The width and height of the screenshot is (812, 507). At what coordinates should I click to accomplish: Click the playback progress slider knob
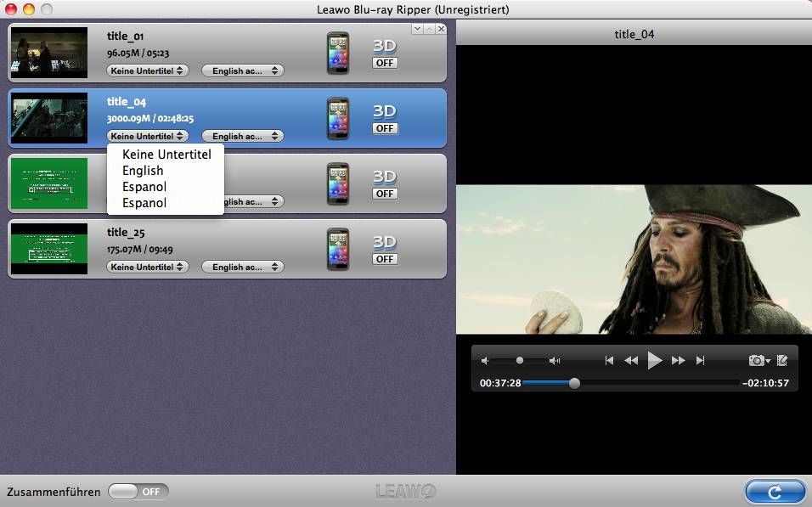coord(574,383)
